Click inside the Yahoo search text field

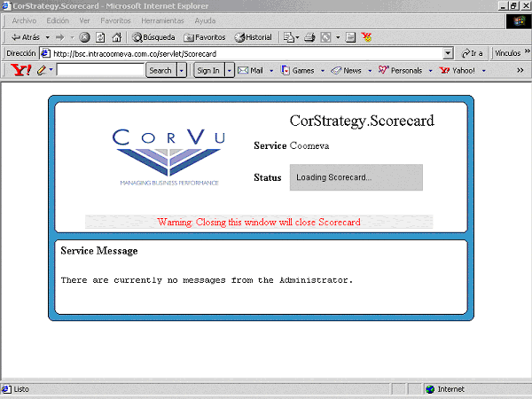point(100,70)
